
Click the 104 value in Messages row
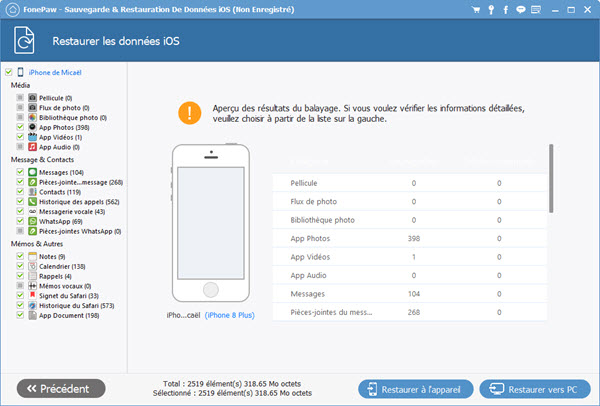click(x=414, y=294)
